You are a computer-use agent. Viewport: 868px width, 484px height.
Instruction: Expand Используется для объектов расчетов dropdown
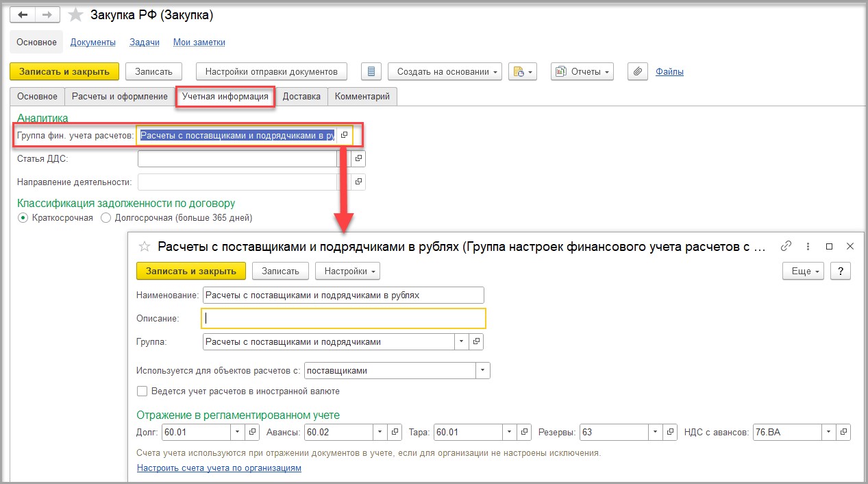coord(484,371)
